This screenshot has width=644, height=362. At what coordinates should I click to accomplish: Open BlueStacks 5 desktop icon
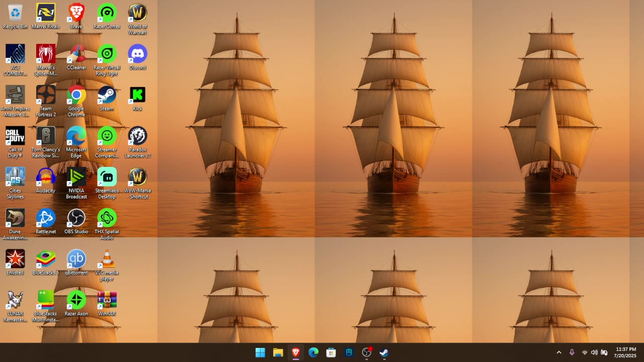[46, 262]
